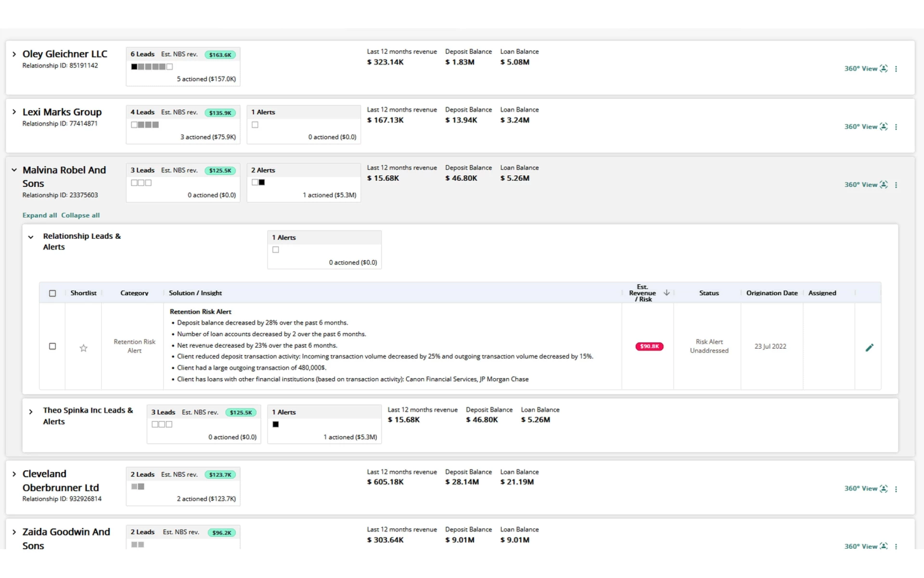Expand Zaida Goodwin And Sons row
This screenshot has width=924, height=578.
click(x=14, y=532)
